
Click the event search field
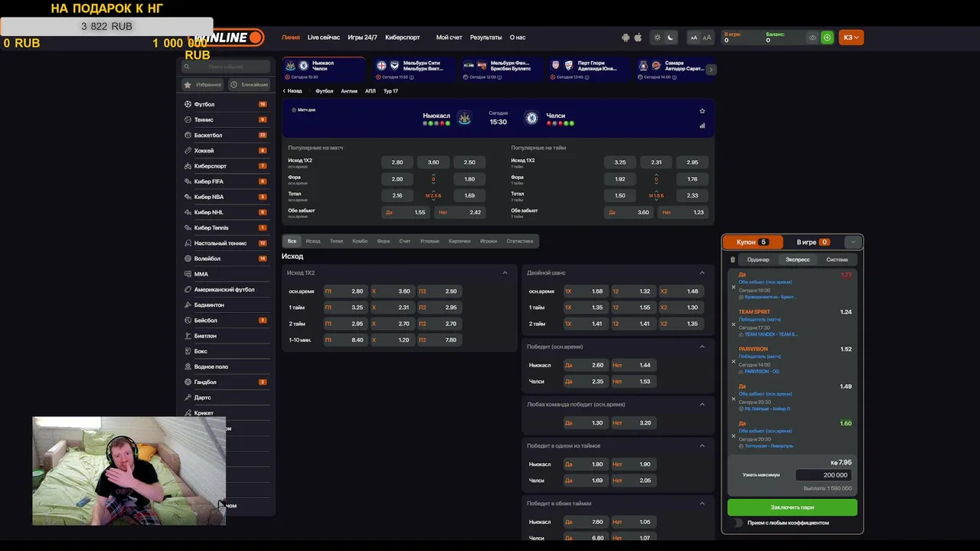(x=226, y=67)
